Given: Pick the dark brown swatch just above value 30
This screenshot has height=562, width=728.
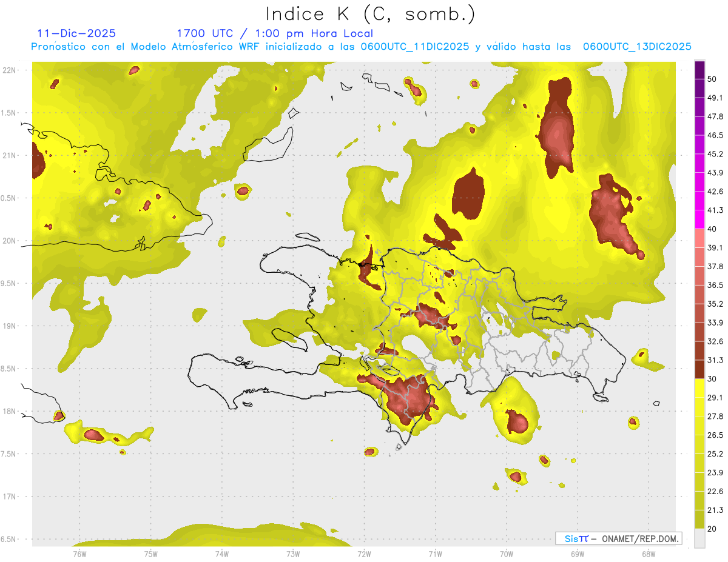Looking at the screenshot, I should pyautogui.click(x=700, y=369).
